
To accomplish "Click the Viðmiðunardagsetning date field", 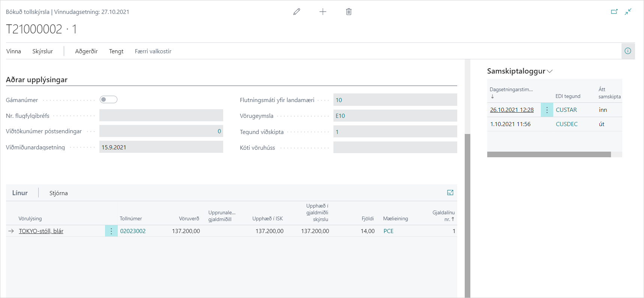I will 161,147.
